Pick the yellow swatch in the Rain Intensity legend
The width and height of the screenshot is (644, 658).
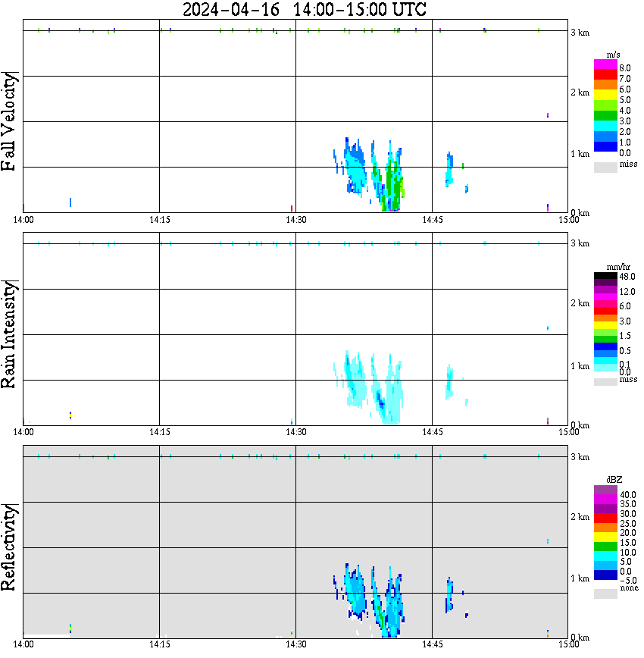605,325
